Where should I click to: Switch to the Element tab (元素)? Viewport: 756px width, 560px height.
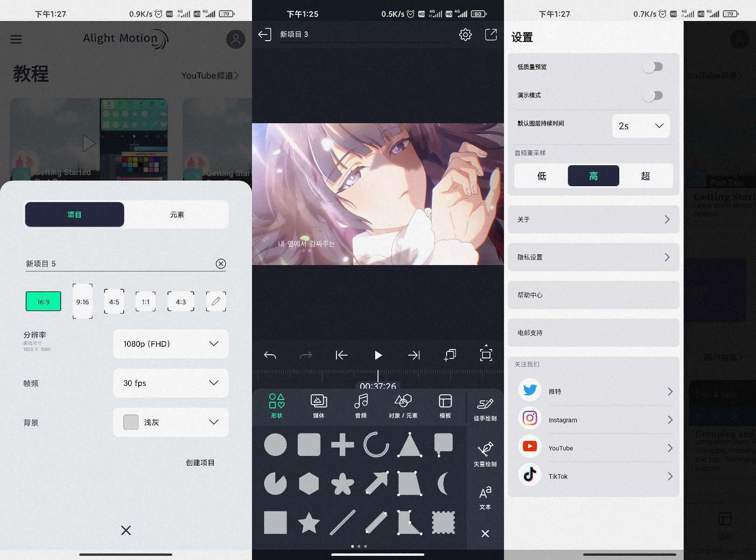click(x=177, y=215)
